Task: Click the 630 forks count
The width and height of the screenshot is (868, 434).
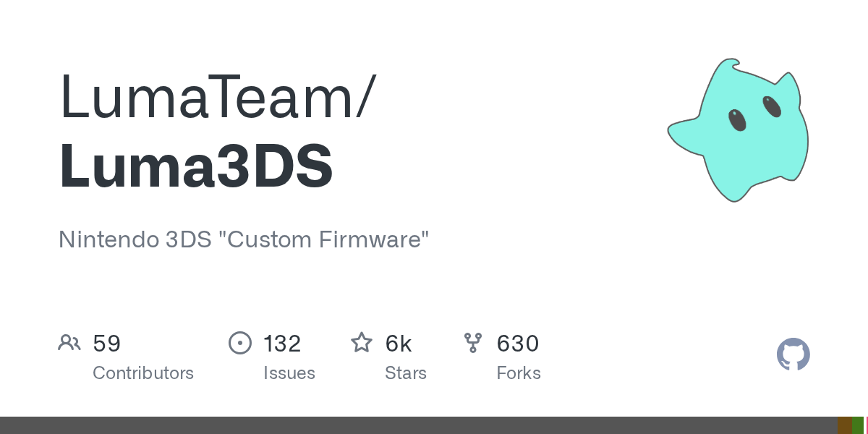Action: [x=518, y=344]
